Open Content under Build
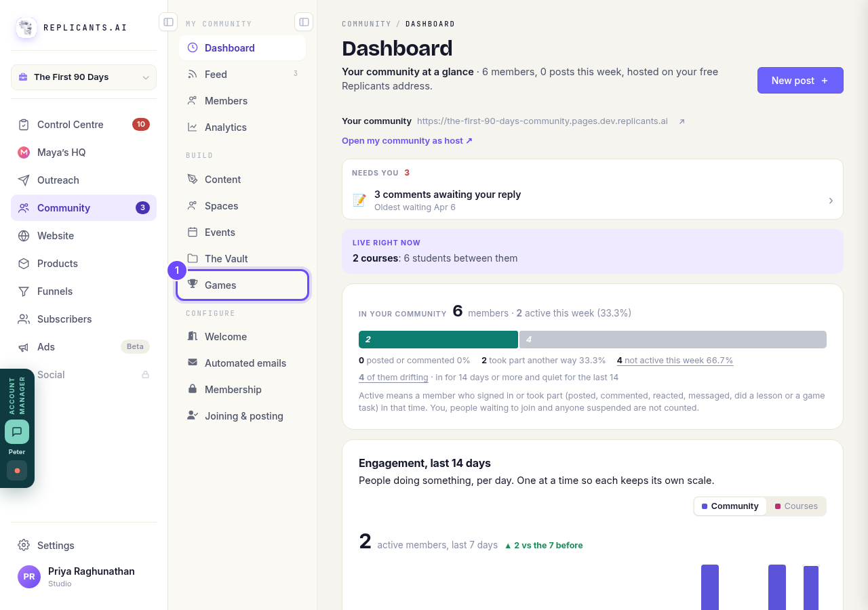Viewport: 868px width, 610px height. click(242, 180)
